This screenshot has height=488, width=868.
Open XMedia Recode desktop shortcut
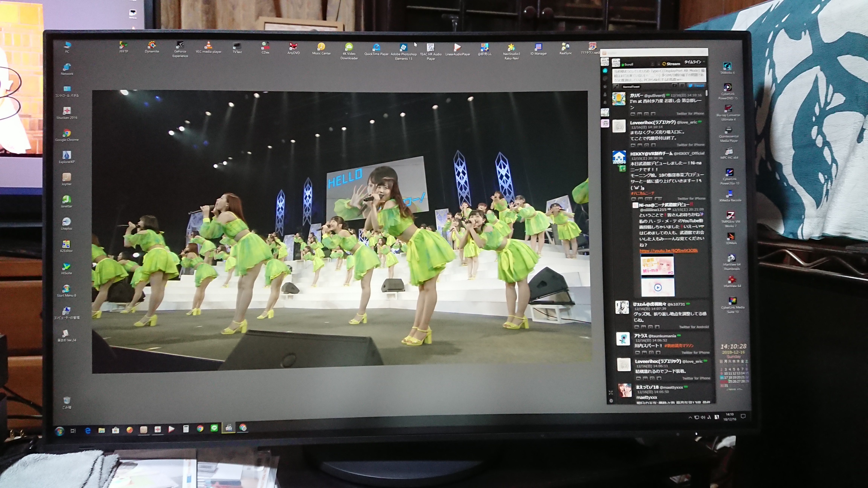coord(730,196)
